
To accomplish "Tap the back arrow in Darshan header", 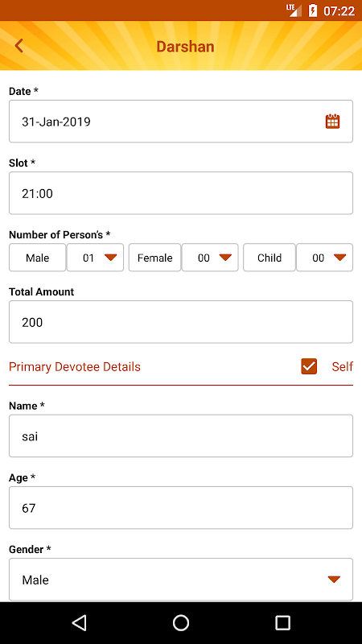I will pos(19,46).
